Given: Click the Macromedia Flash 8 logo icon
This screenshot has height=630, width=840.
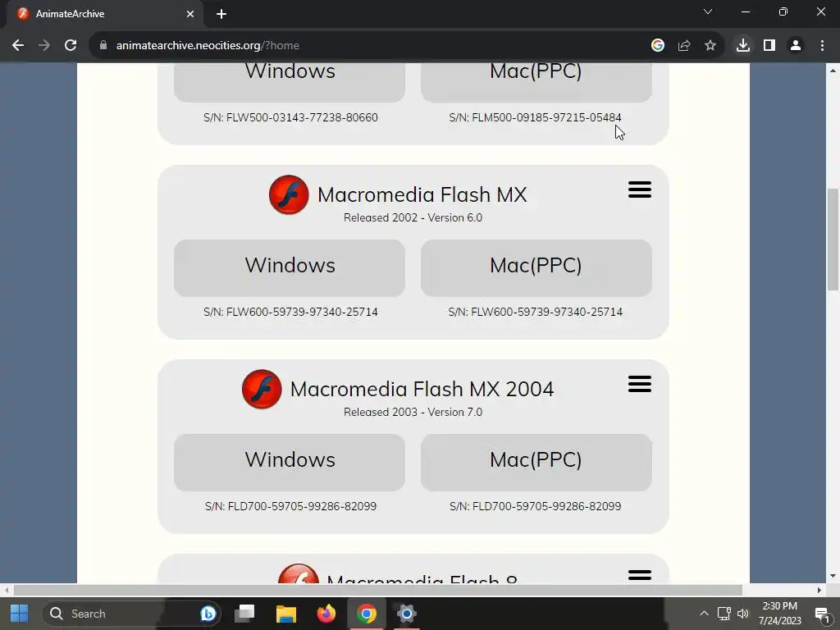Looking at the screenshot, I should tap(298, 573).
